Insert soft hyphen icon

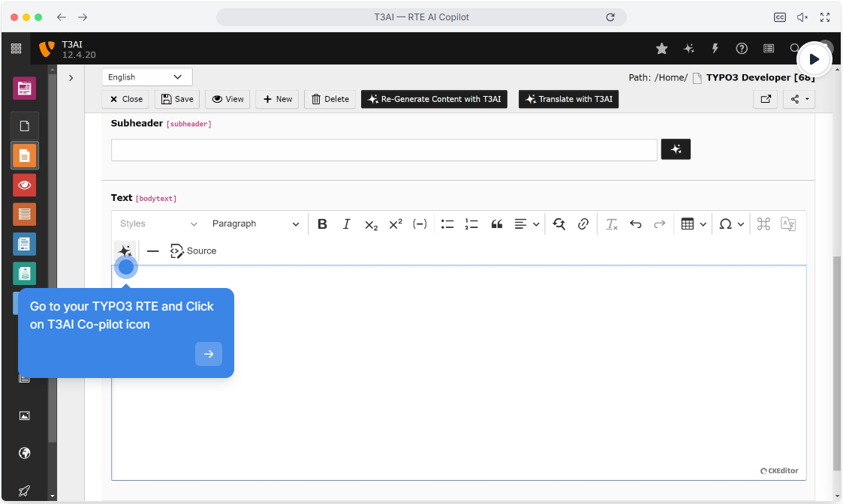coord(420,224)
